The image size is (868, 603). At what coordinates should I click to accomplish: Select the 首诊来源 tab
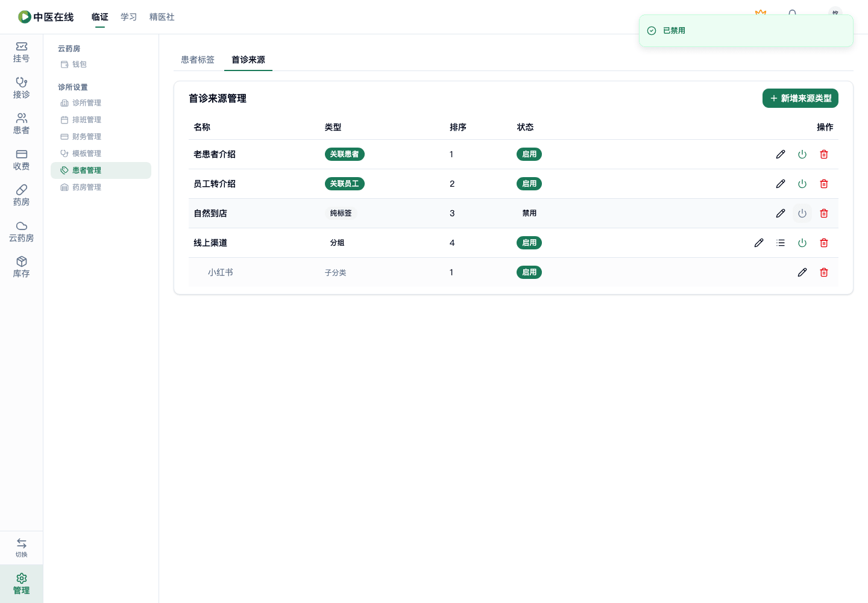click(248, 60)
